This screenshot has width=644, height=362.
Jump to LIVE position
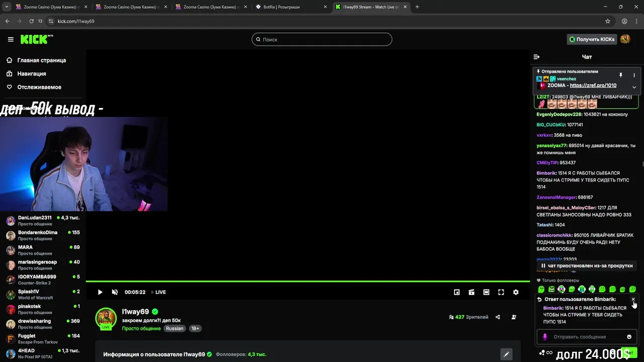[x=158, y=292]
